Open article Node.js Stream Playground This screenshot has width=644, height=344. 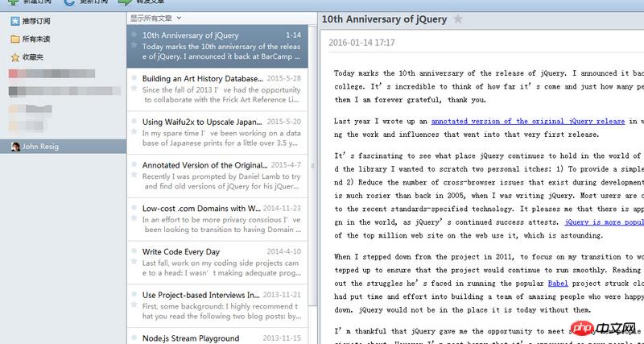[191, 338]
